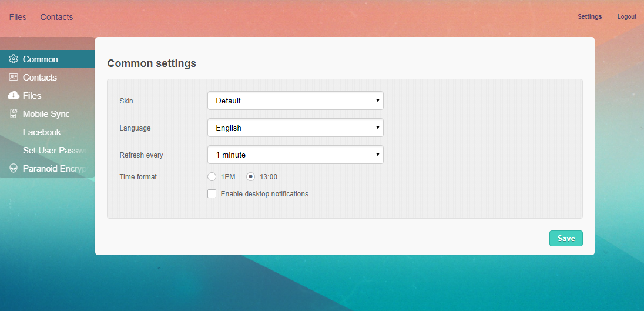Open Contacts in the top navigation
Viewport: 644px width, 311px height.
[56, 17]
